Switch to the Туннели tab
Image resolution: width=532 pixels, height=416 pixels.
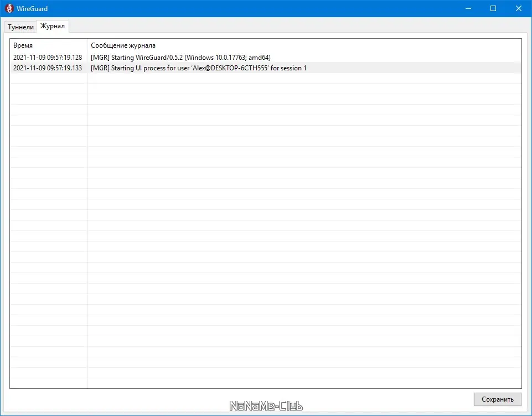coord(20,27)
